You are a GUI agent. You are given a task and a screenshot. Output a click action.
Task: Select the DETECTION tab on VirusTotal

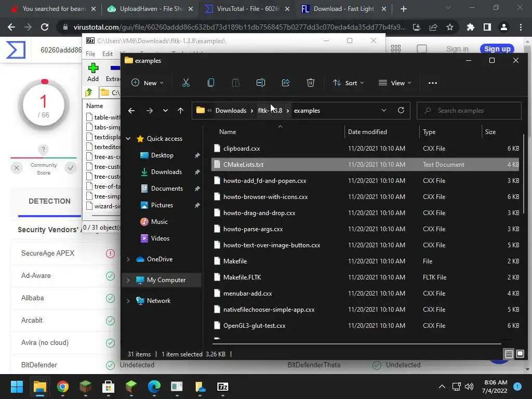point(49,201)
